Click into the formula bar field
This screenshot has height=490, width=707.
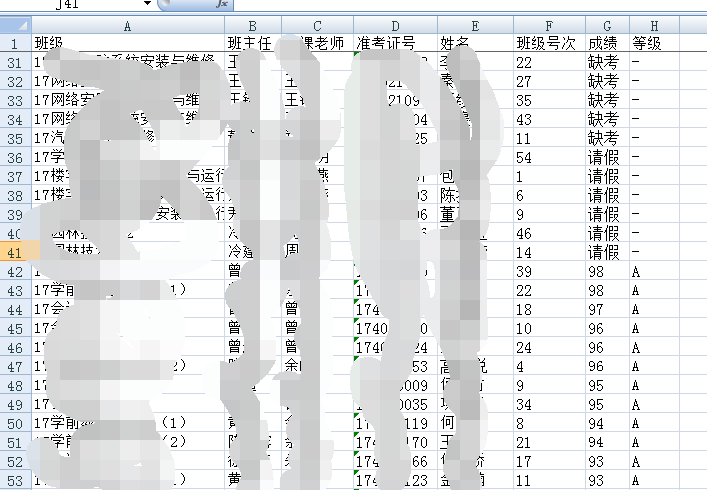[470, 4]
